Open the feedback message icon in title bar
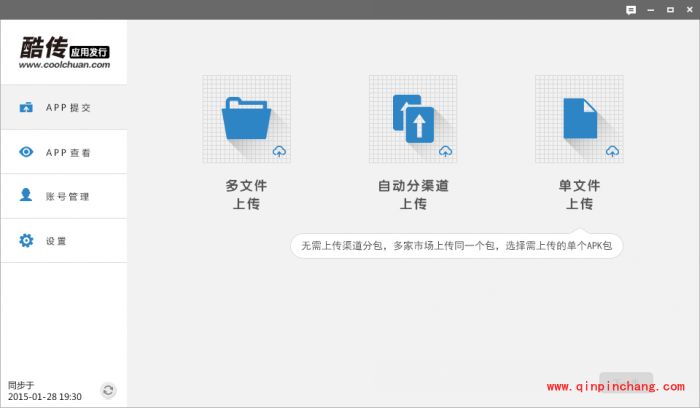700x408 pixels. [631, 10]
